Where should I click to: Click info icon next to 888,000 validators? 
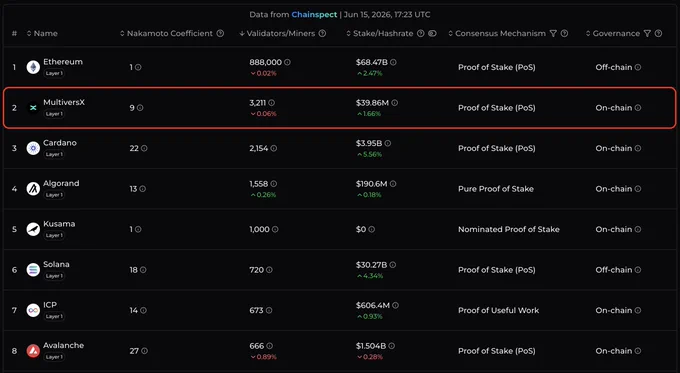coord(287,62)
